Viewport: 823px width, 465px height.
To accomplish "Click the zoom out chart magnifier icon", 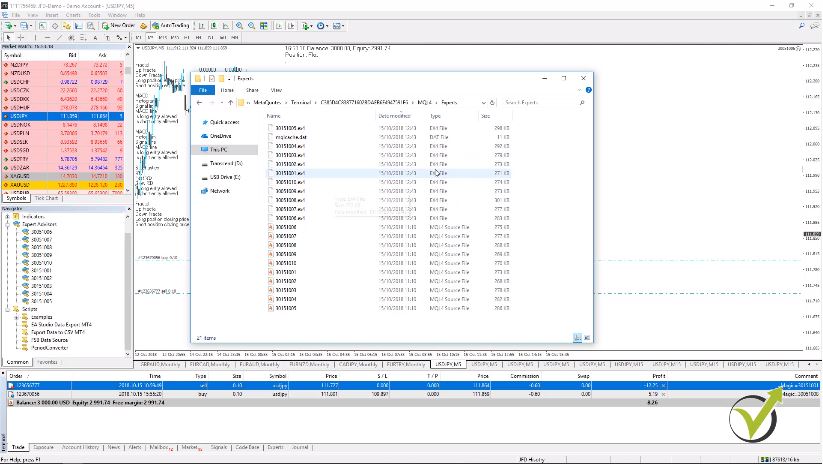I will pyautogui.click(x=251, y=25).
